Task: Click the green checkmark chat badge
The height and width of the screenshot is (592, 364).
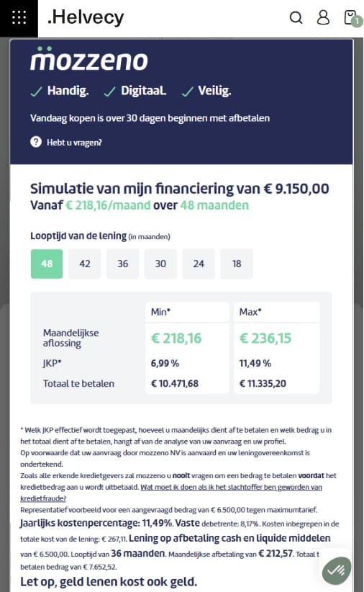Action: click(337, 570)
